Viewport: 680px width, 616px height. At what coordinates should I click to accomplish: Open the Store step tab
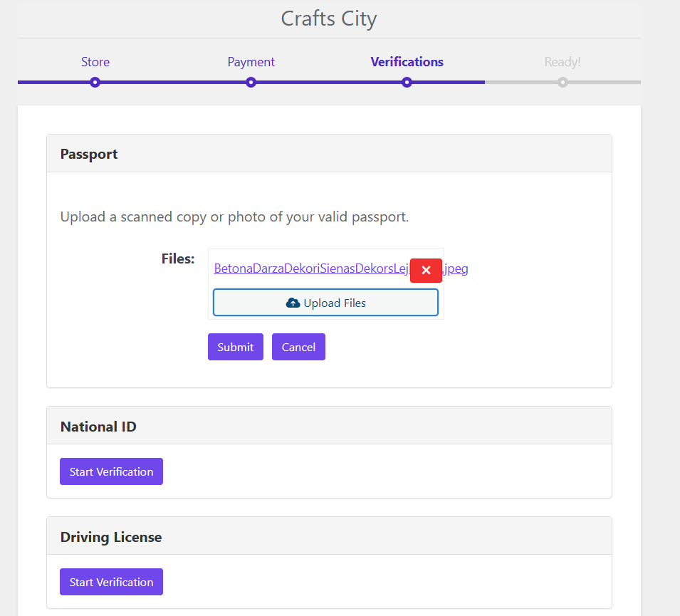95,62
